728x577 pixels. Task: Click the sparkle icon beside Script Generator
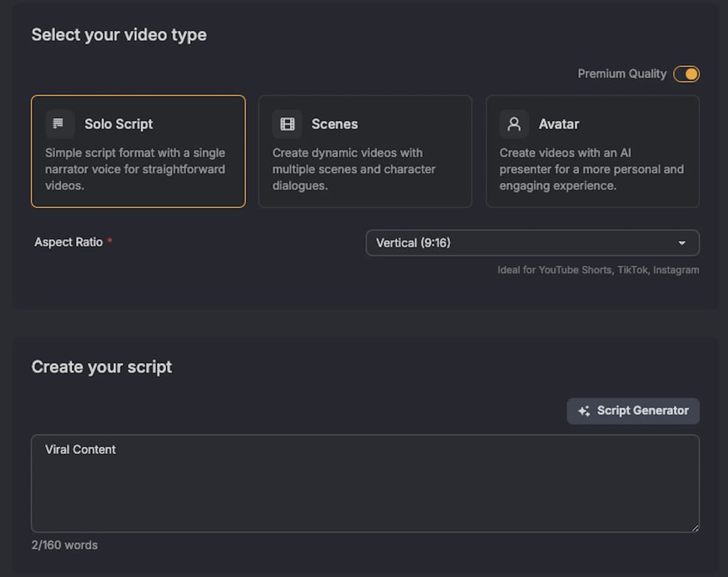(x=584, y=411)
